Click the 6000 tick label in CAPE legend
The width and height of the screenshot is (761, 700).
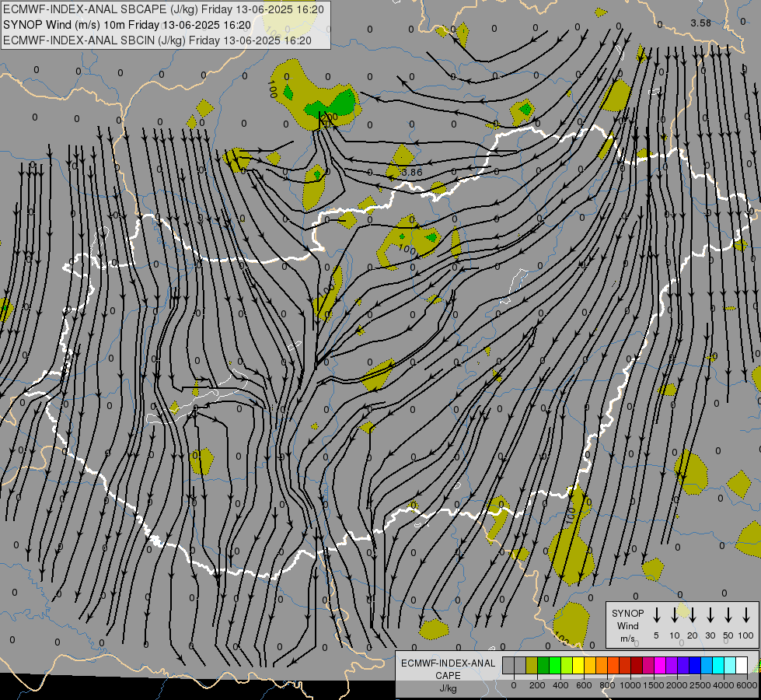pos(747,685)
